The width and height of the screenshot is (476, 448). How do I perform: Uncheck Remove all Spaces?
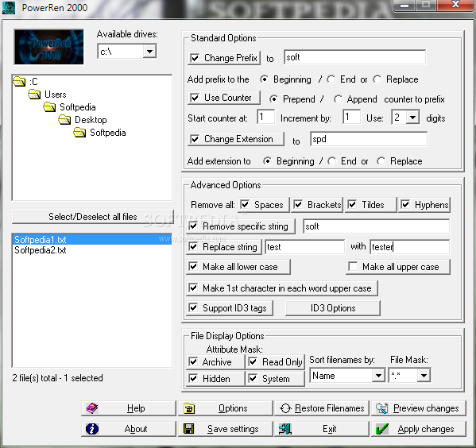pyautogui.click(x=245, y=205)
